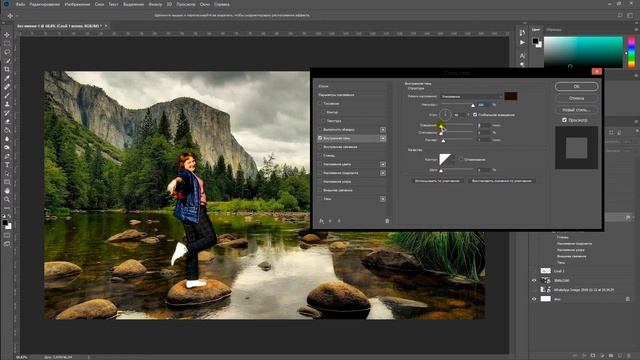Select the Lasso tool
This screenshot has width=640, height=360.
7,52
